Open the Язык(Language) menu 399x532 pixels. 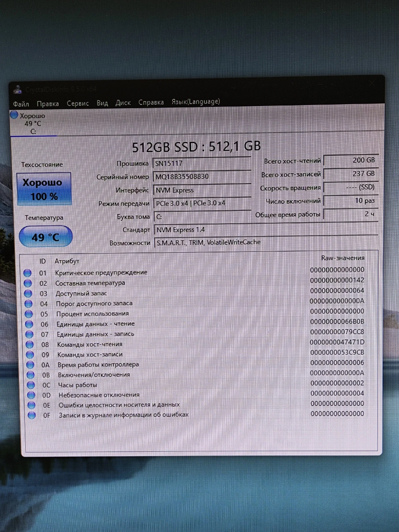click(196, 102)
